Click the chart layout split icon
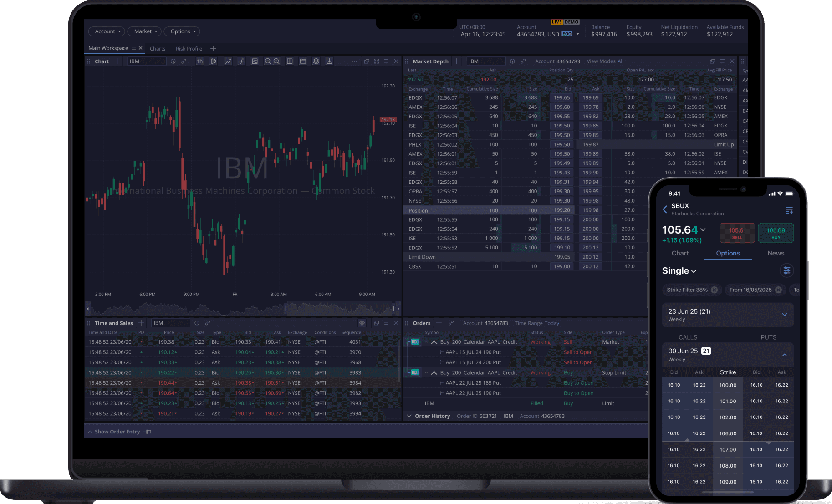832x504 pixels. pyautogui.click(x=289, y=61)
